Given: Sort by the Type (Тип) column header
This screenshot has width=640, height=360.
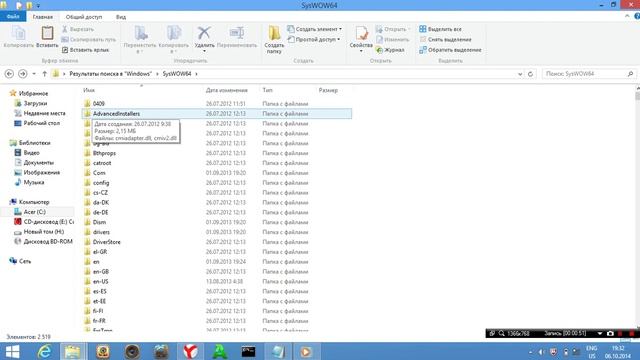Looking at the screenshot, I should pyautogui.click(x=267, y=90).
